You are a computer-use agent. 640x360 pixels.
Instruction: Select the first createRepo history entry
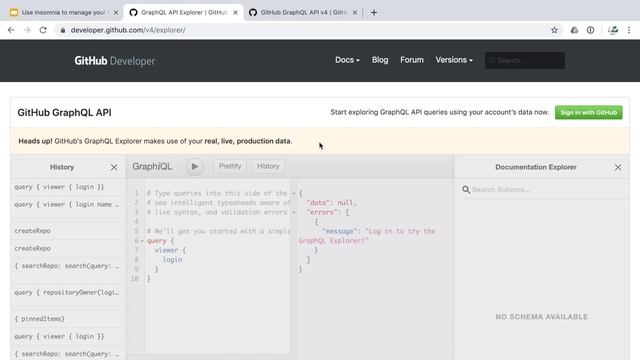[x=68, y=231]
